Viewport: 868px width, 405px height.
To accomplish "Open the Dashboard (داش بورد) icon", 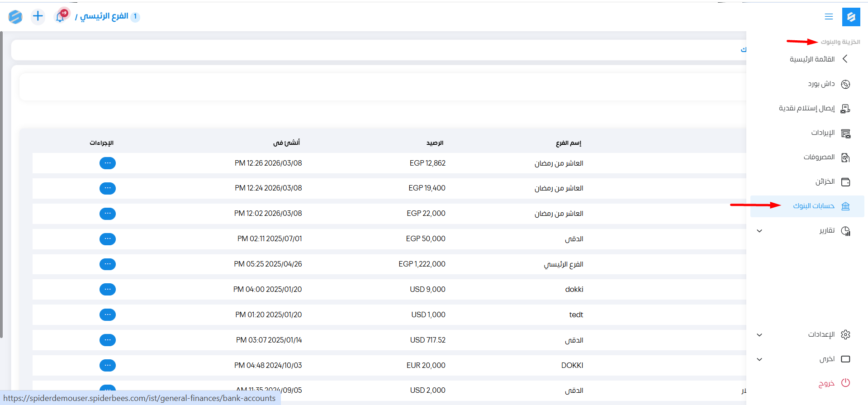I will coord(845,84).
